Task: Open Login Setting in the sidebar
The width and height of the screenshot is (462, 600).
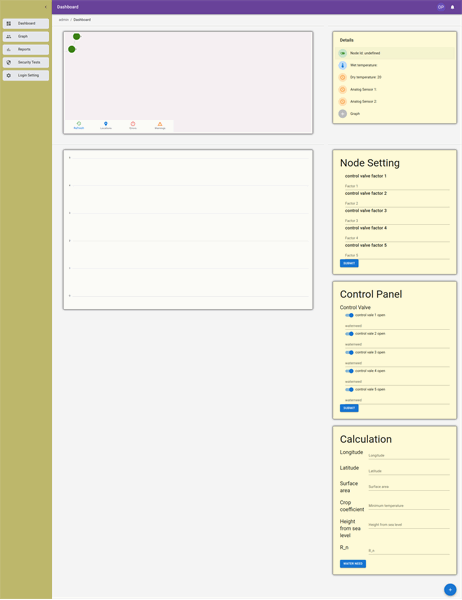Action: pyautogui.click(x=26, y=75)
